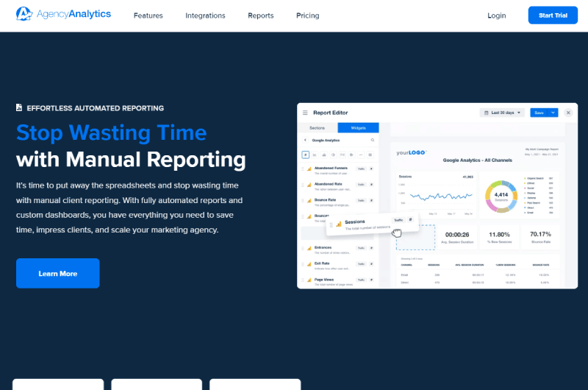Click the 00:00:26 Avg. Session Duration stat
This screenshot has width=588, height=390.
(457, 237)
